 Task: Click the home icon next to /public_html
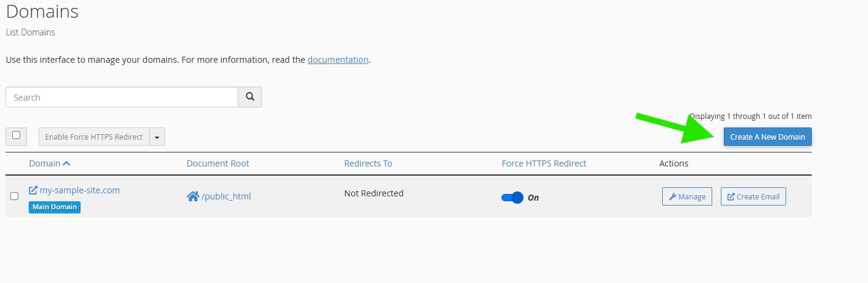click(193, 196)
